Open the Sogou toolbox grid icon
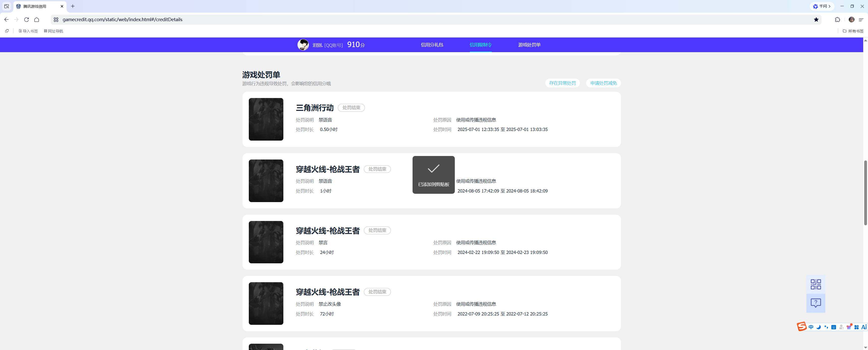 click(856, 327)
